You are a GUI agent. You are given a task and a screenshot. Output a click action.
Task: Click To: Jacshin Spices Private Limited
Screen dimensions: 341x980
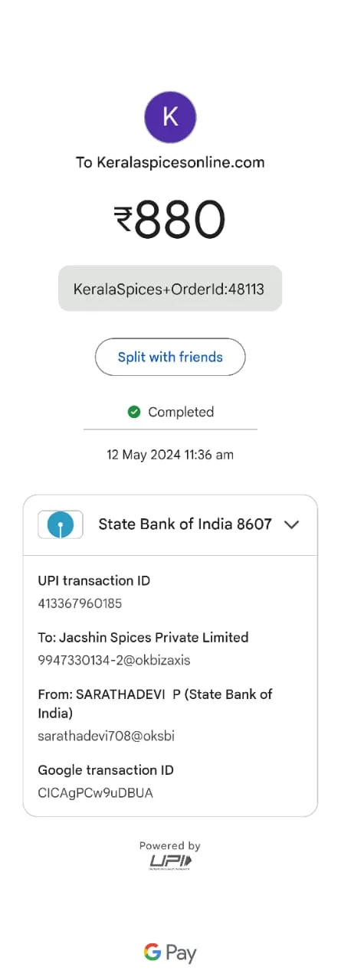143,637
